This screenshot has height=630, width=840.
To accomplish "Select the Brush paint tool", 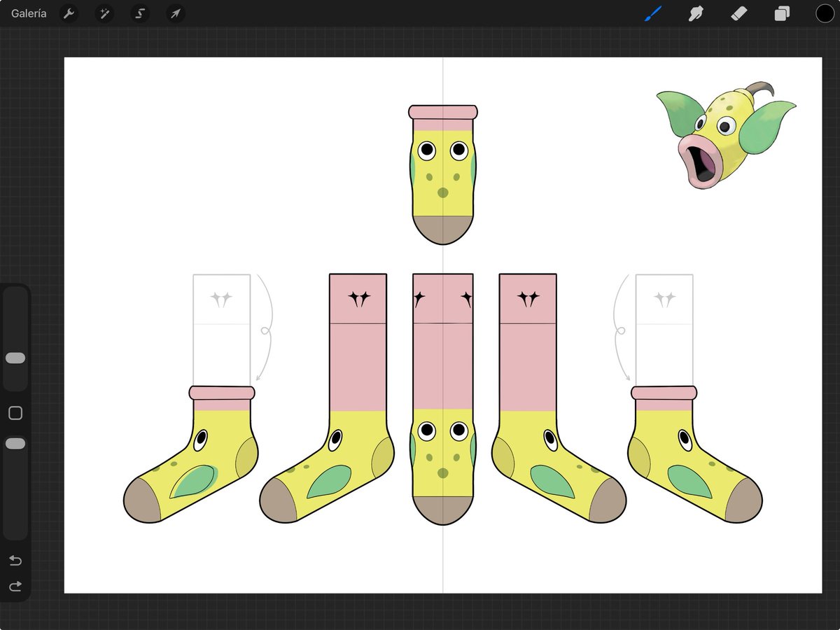I will 653,13.
